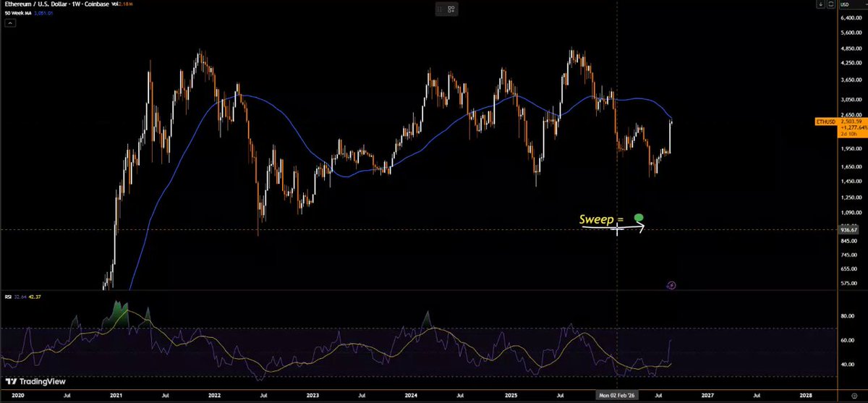Click the 80.00 RSI axis value
This screenshot has width=868, height=403.
coord(848,316)
